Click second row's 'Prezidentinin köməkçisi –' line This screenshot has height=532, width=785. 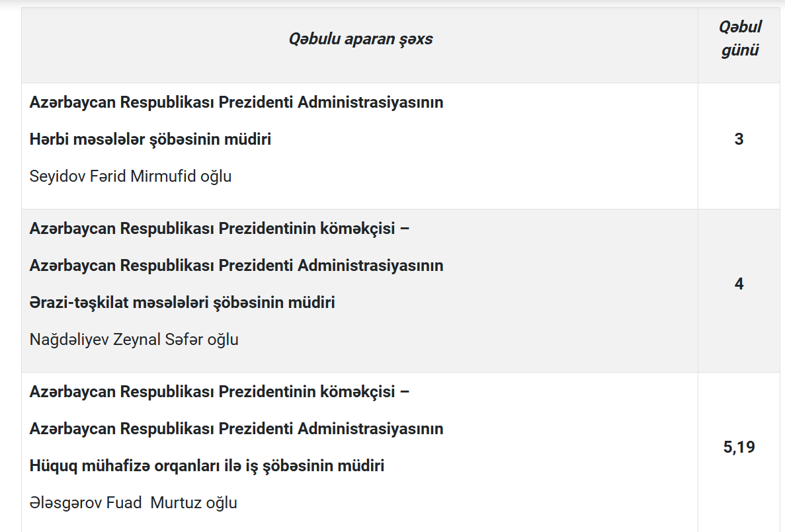(x=220, y=228)
